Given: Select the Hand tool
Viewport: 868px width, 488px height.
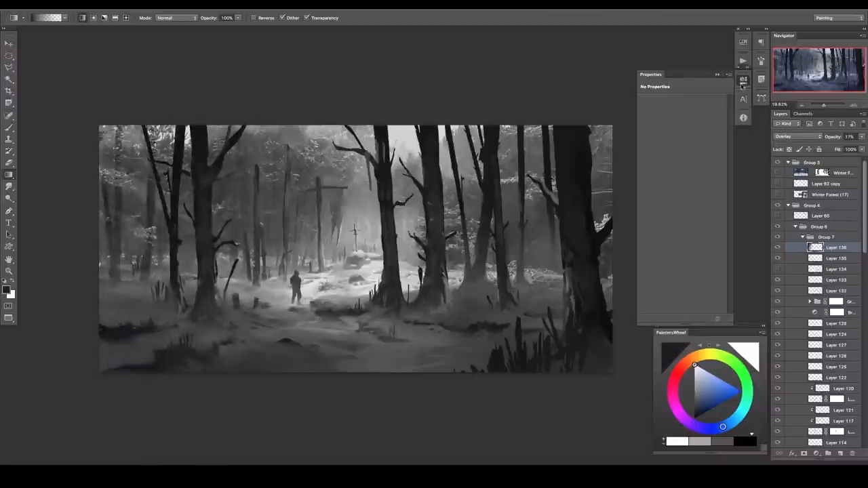Looking at the screenshot, I should tap(9, 260).
